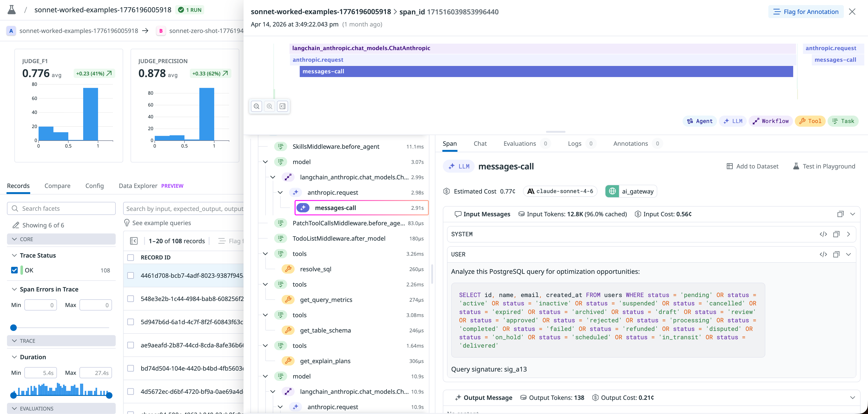Image resolution: width=868 pixels, height=414 pixels.
Task: Open the Config tab
Action: point(95,186)
